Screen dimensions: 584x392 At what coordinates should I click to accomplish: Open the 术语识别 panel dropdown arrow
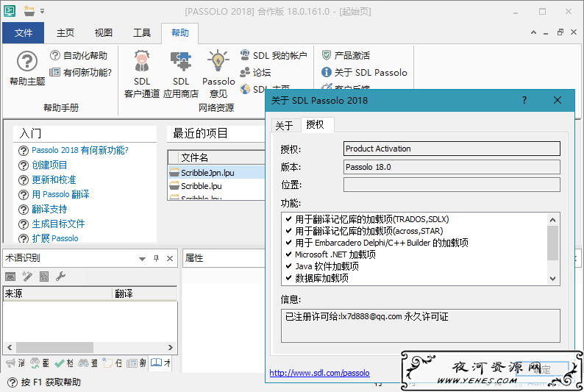[x=142, y=259]
